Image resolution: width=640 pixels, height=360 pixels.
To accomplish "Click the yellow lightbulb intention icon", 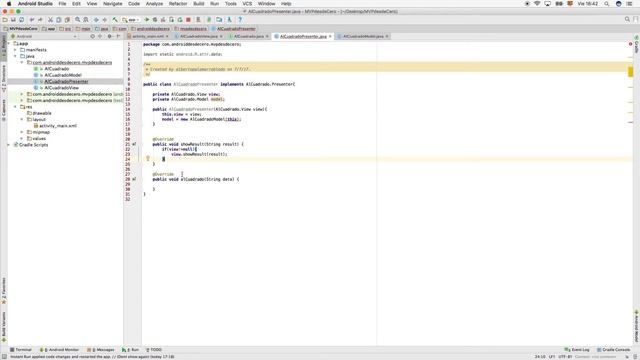I will (148, 158).
